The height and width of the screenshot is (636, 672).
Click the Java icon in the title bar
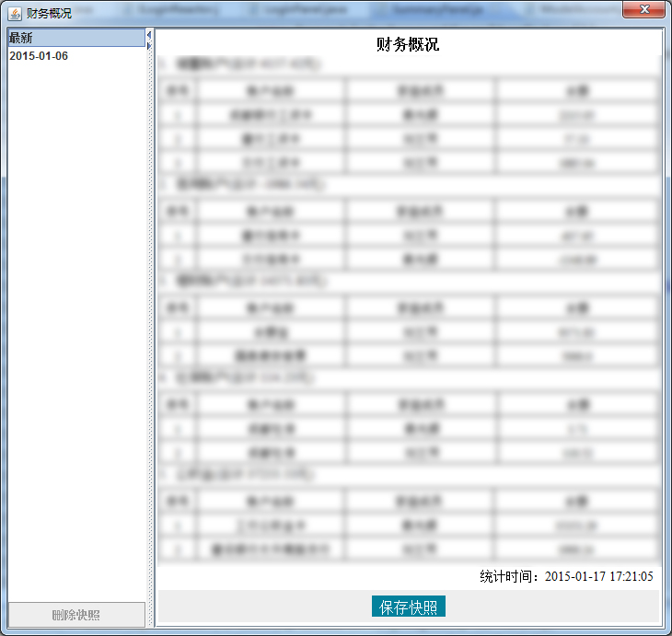[14, 14]
